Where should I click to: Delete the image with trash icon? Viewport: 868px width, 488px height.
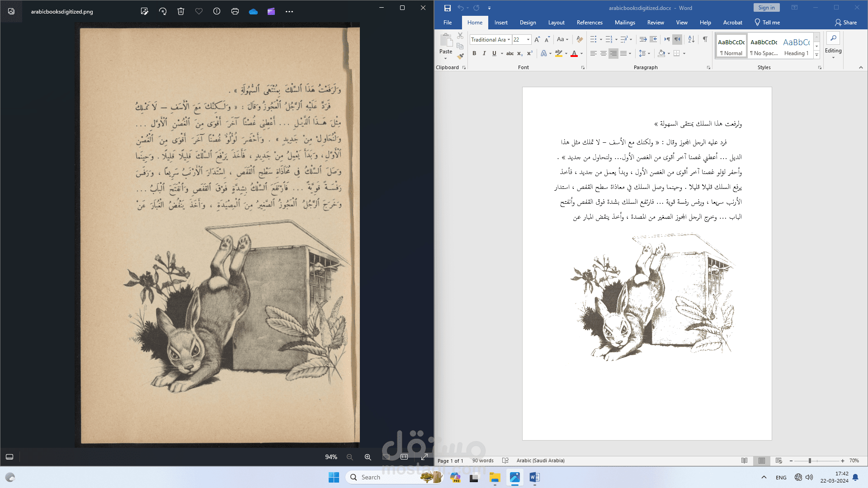tap(181, 11)
